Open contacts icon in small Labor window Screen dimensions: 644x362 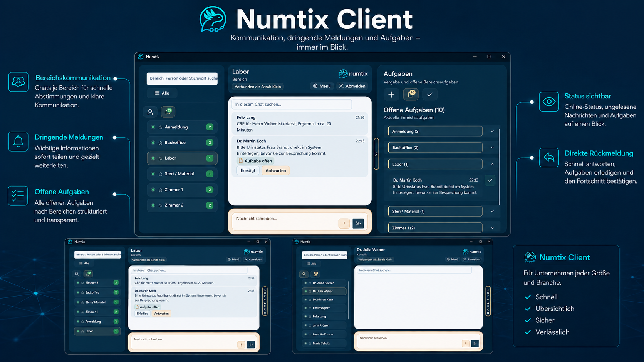77,274
